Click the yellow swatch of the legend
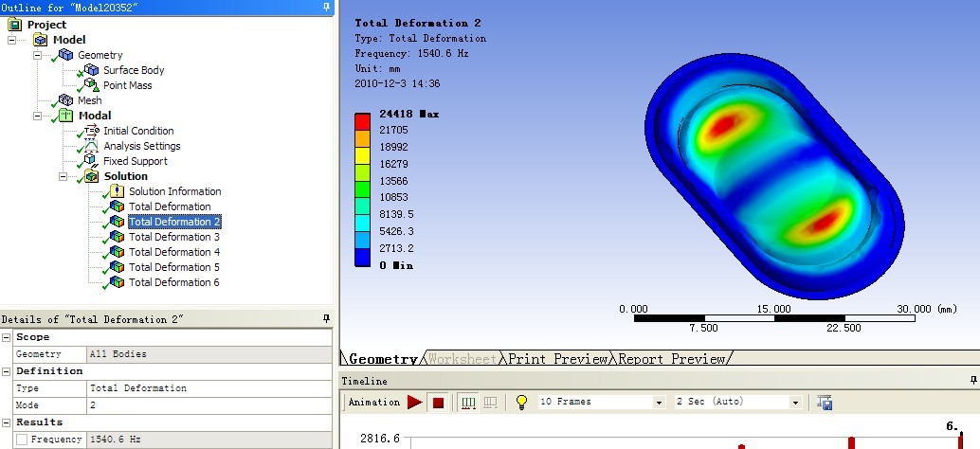Screen dimensions: 980x449 (362, 155)
